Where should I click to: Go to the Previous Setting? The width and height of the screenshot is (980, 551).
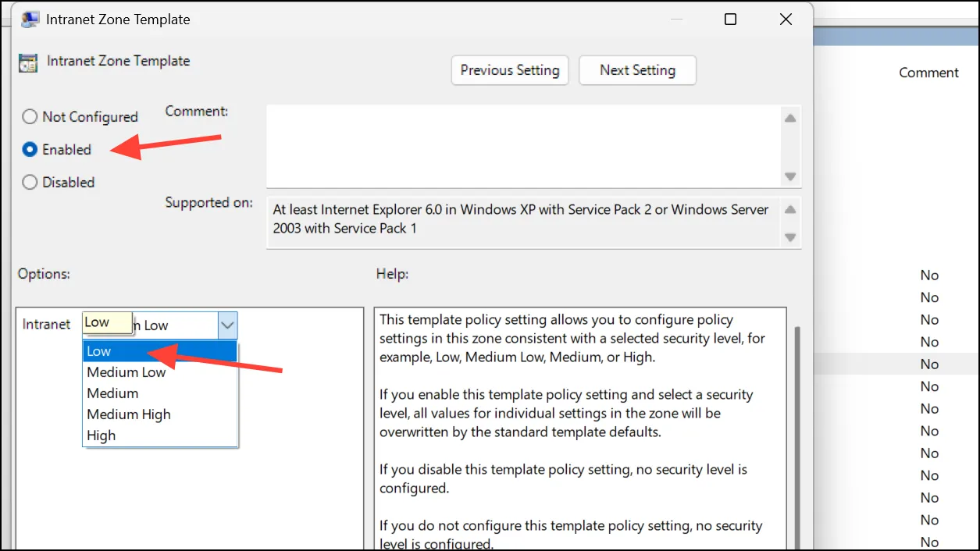pyautogui.click(x=510, y=70)
